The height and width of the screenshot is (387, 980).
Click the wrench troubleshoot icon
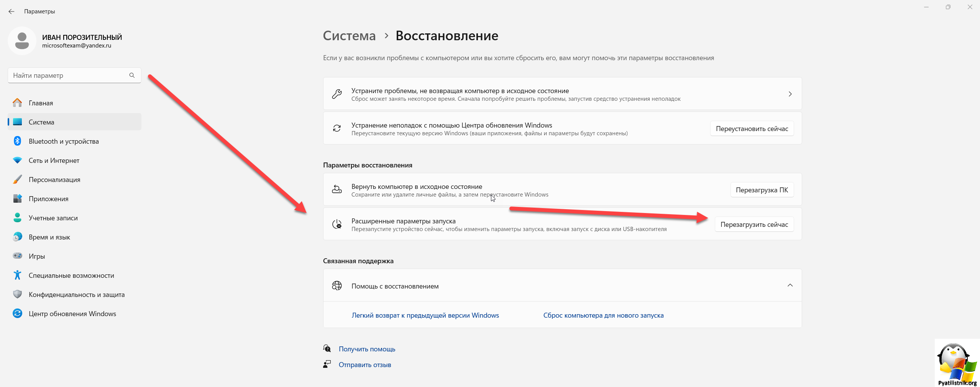coord(337,94)
